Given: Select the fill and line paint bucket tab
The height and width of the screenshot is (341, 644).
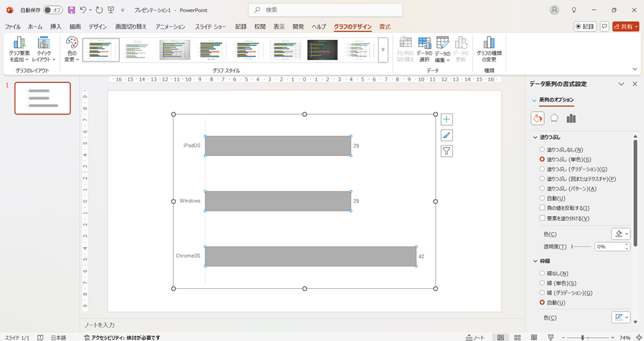Looking at the screenshot, I should click(537, 119).
